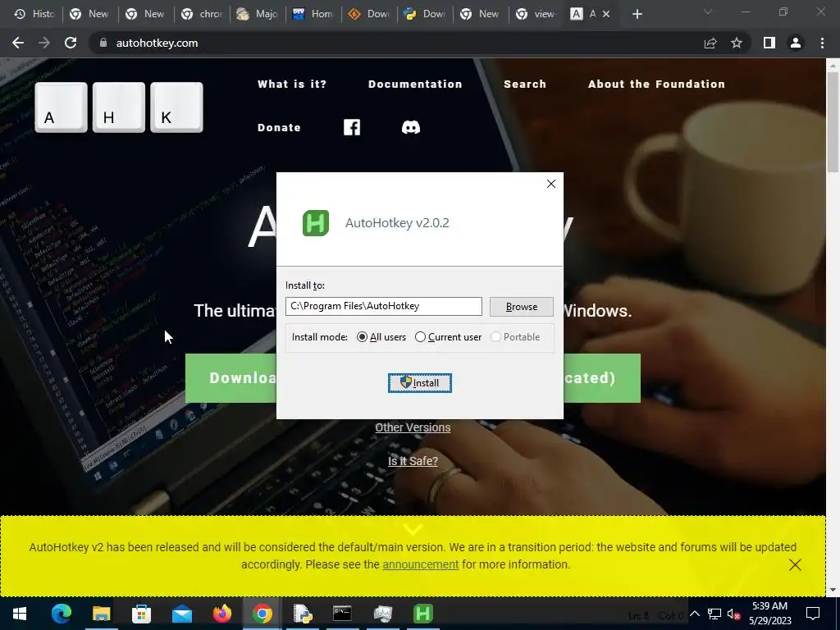Click the Install to path field

pos(384,307)
